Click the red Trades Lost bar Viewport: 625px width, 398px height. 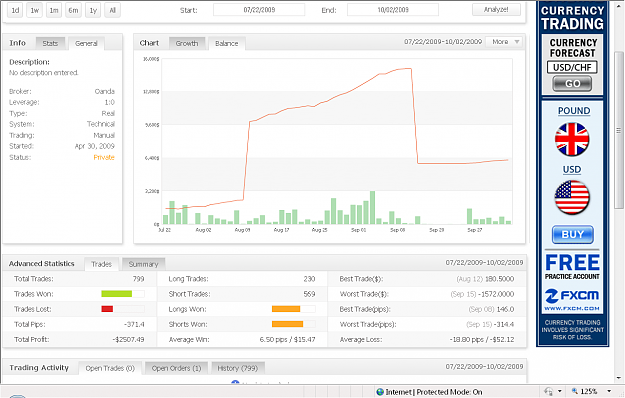coord(107,309)
